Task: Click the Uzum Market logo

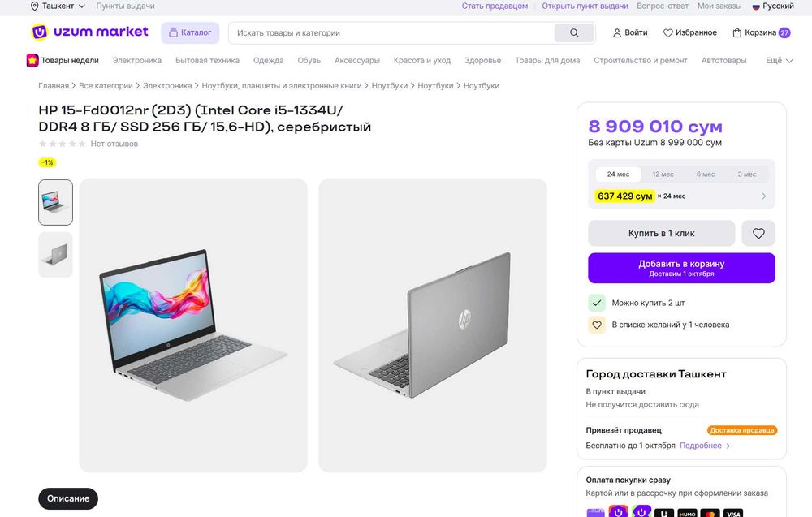Action: pyautogui.click(x=90, y=32)
